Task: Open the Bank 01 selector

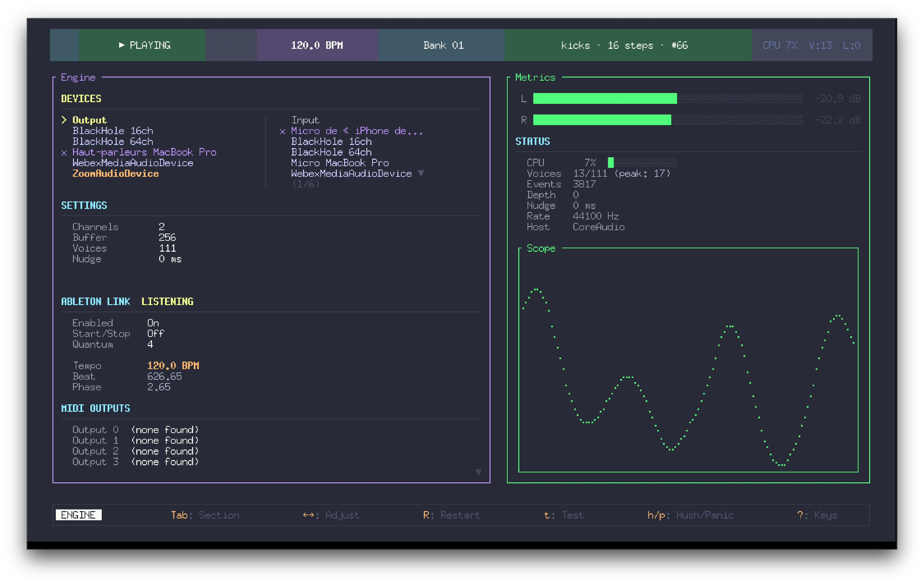Action: pos(443,45)
